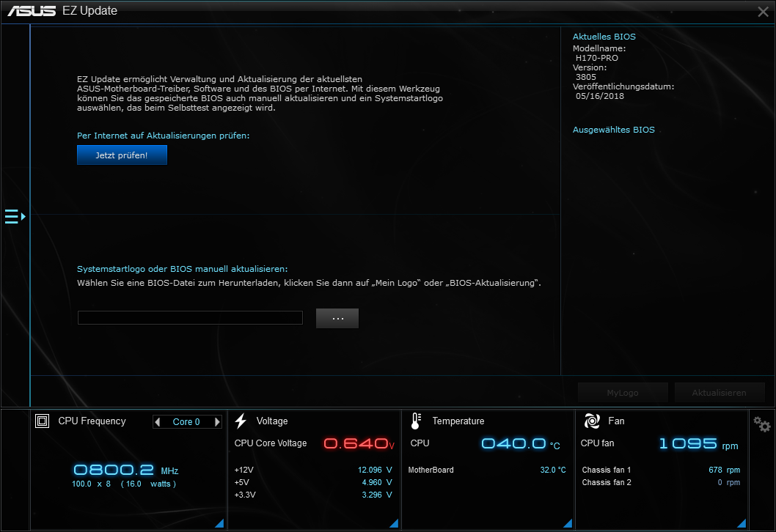The height and width of the screenshot is (532, 776).
Task: Click the 0800.2 MHz frequency readout
Action: tap(125, 470)
